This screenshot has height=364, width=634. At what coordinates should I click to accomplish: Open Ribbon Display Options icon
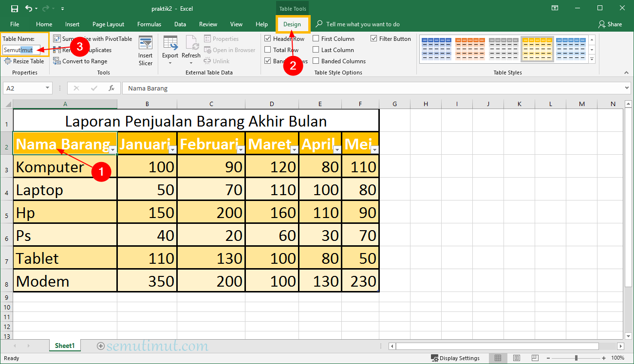tap(555, 8)
